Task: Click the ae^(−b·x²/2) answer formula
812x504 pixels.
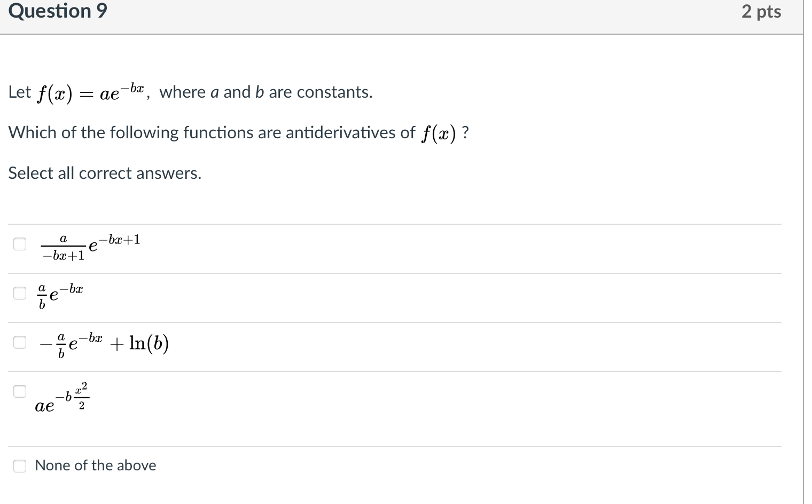Action: (x=63, y=398)
